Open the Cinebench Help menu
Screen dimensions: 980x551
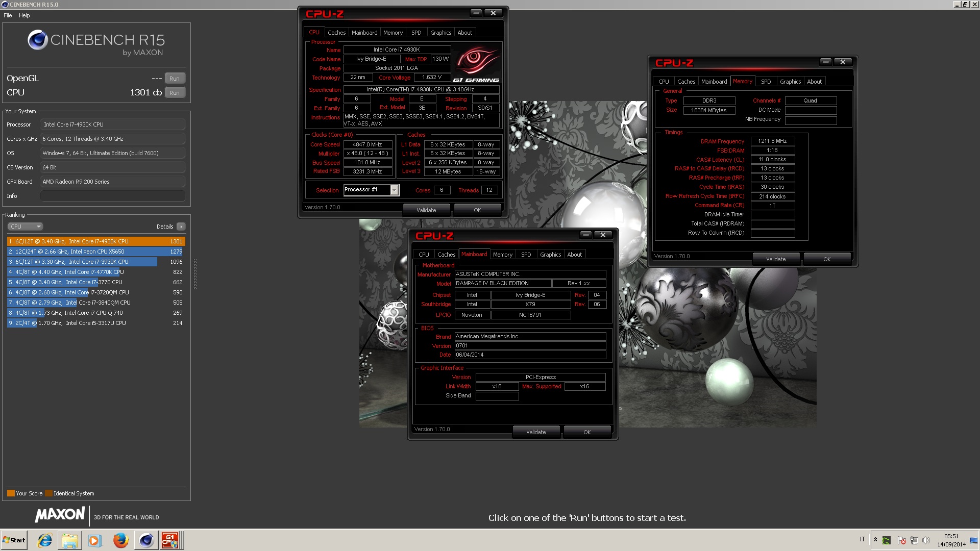click(24, 15)
